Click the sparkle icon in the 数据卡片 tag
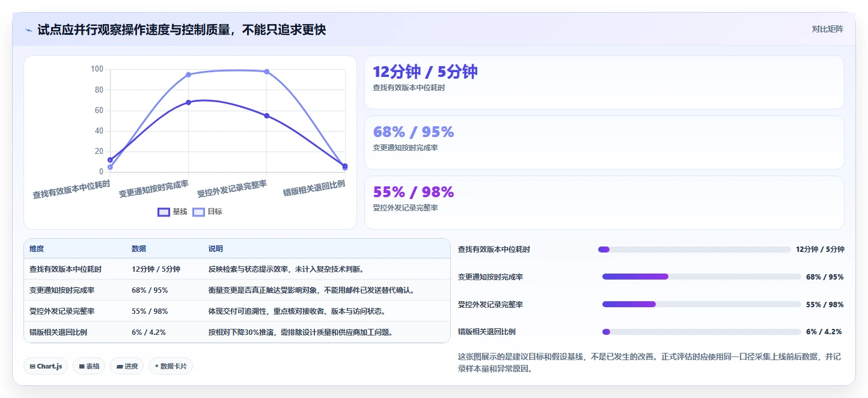Screen dimensions: 868x398 156,366
